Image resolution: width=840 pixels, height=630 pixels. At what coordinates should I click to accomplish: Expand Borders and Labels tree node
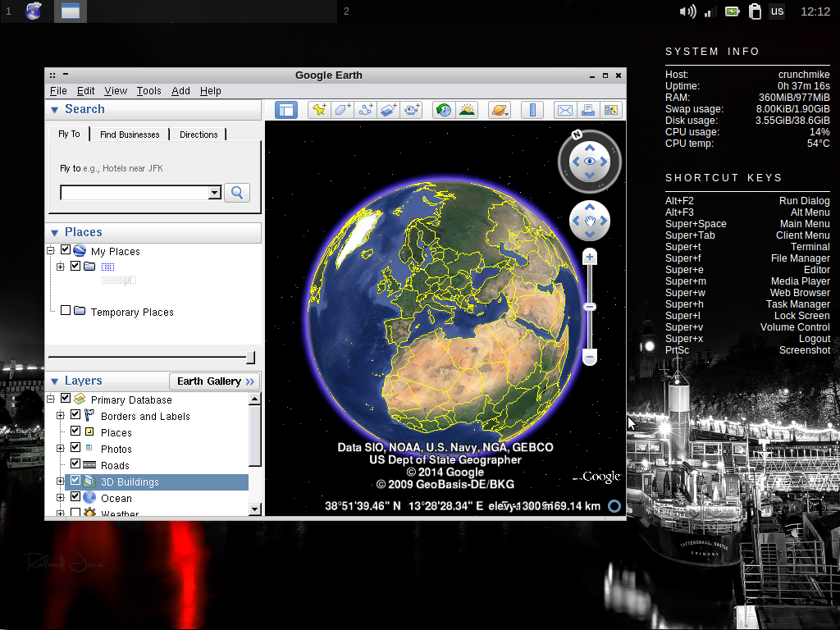[x=60, y=415]
